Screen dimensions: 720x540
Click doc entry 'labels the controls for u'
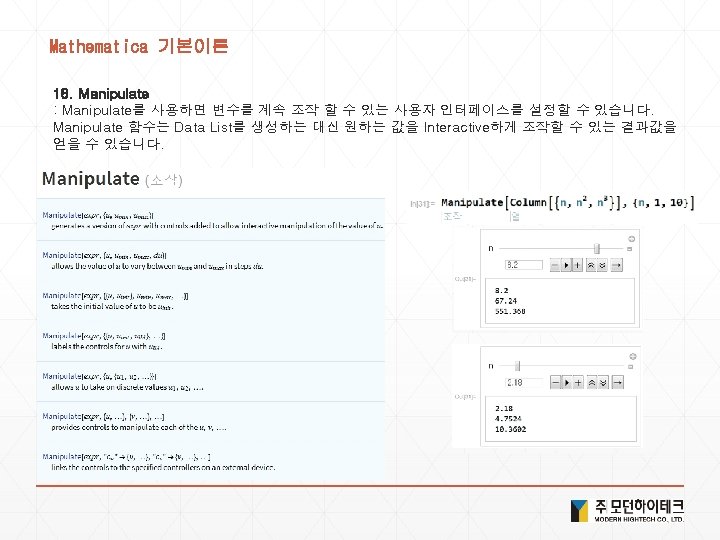107,346
